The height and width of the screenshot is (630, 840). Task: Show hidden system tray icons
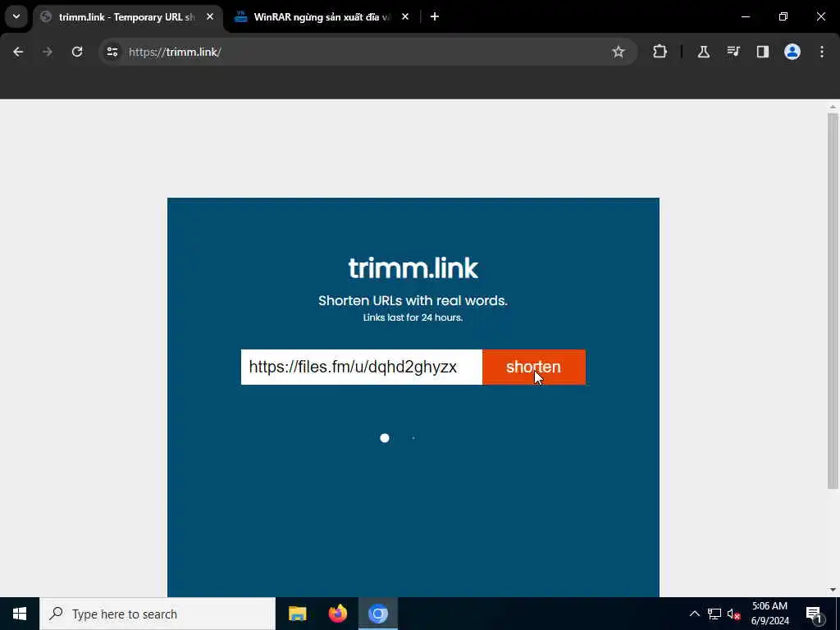[694, 614]
